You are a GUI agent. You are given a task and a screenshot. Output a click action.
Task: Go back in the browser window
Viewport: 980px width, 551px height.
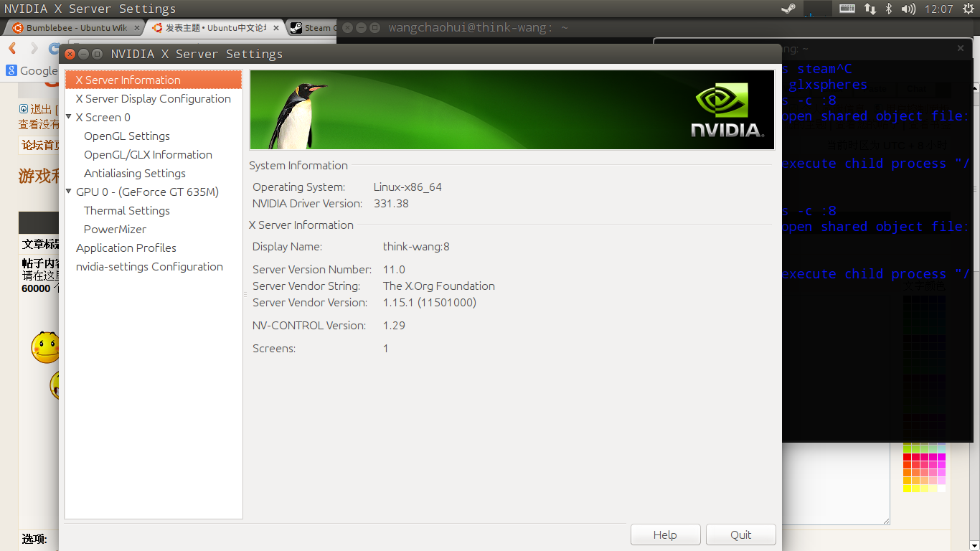point(12,48)
